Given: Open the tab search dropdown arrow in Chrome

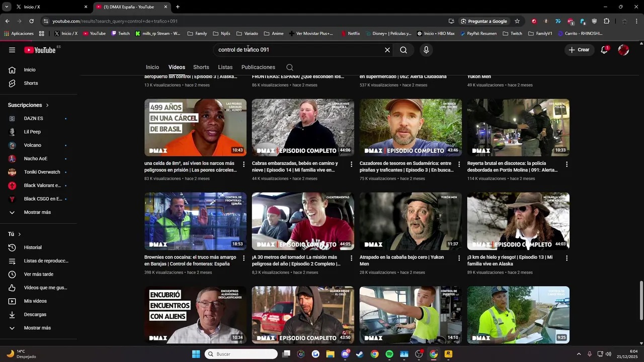Looking at the screenshot, I should tap(7, 7).
